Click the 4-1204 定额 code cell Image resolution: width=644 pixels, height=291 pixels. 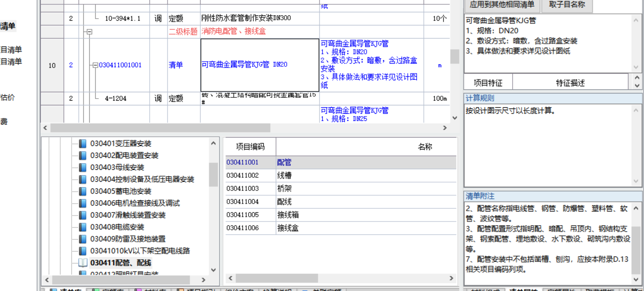tap(116, 99)
